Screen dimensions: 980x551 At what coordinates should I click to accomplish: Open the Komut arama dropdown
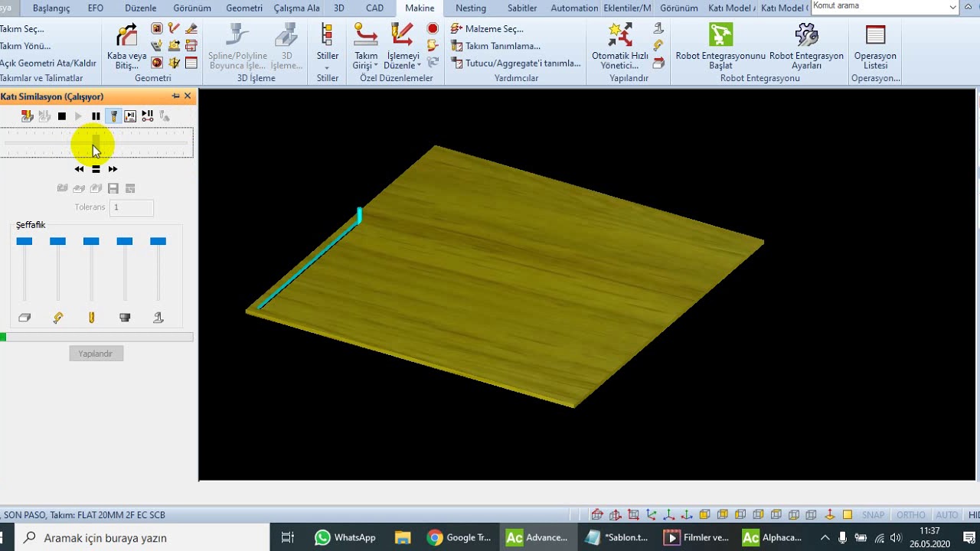click(953, 7)
